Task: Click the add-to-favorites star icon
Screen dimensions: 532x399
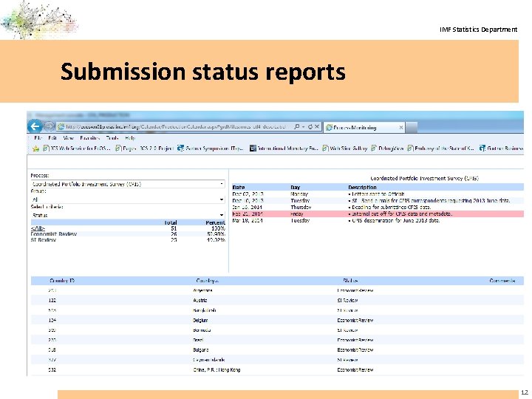Action: [35, 149]
